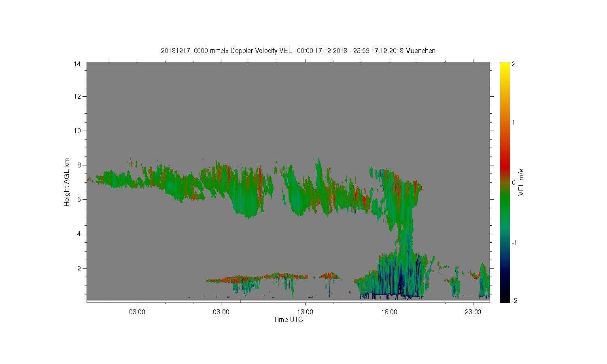The image size is (607, 364).
Task: Click the 'Height AGL km' axis label
Action: click(67, 182)
